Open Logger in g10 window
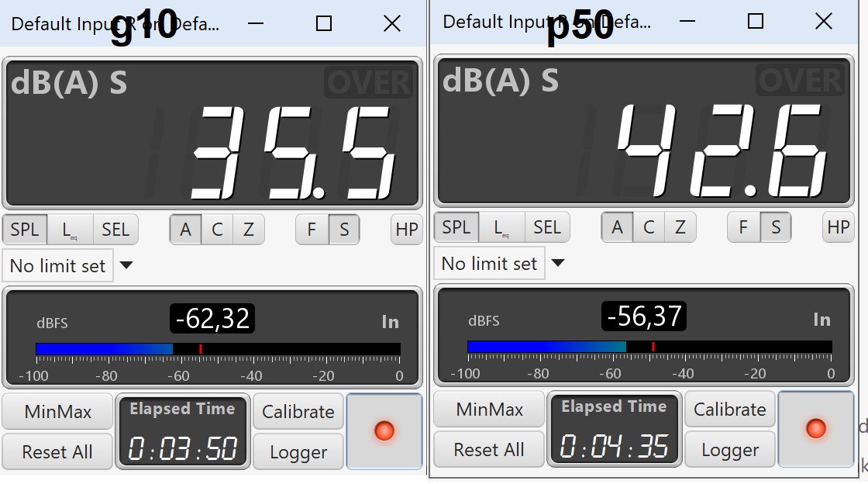Viewport: 868px width, 484px height. coord(298,452)
